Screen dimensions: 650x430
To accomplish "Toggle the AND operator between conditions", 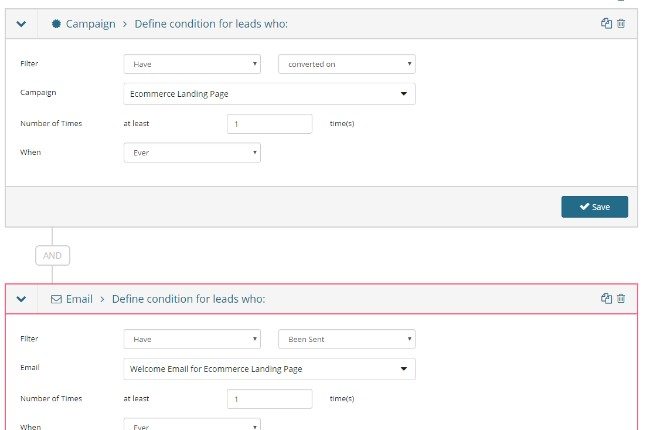I will (52, 255).
